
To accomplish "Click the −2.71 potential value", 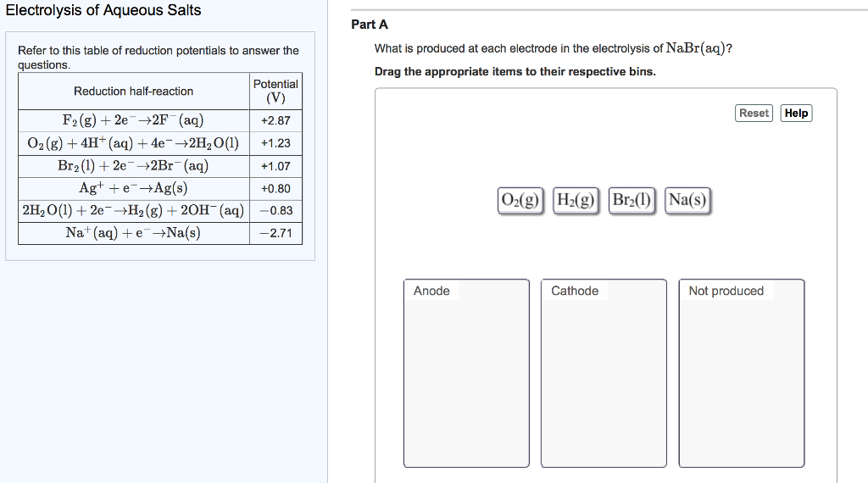I will (x=275, y=233).
